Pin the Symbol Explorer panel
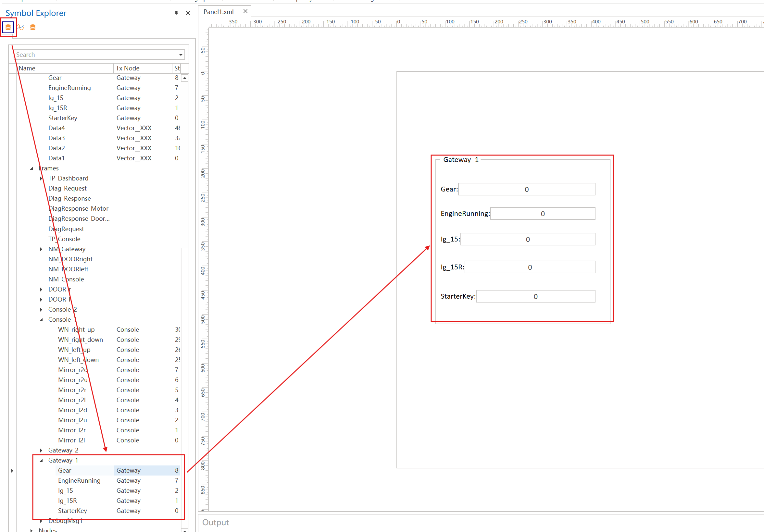 [176, 13]
